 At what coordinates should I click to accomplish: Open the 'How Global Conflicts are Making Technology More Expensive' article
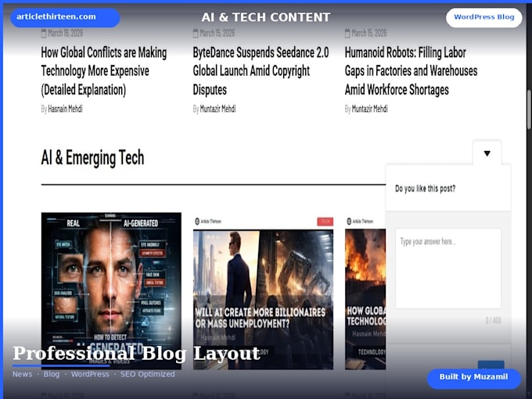tap(104, 71)
